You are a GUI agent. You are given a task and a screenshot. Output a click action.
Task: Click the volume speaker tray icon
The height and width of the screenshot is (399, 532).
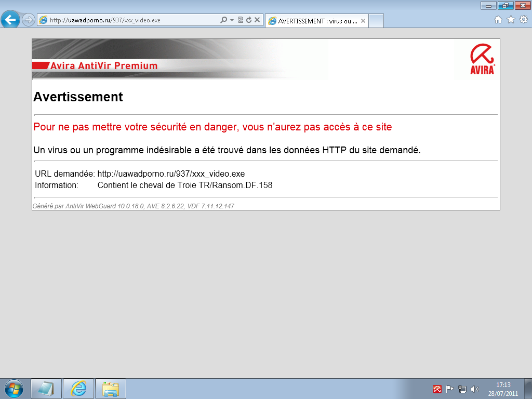pyautogui.click(x=475, y=389)
